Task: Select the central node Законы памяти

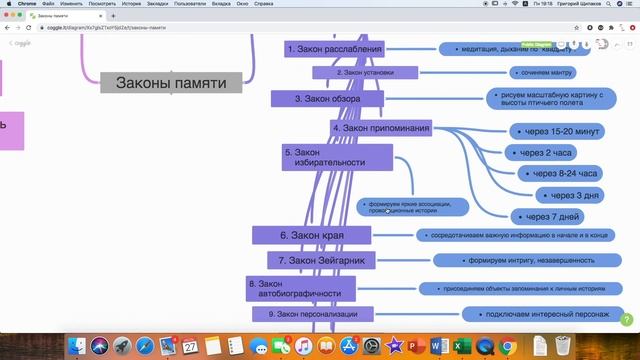Action: click(x=171, y=83)
